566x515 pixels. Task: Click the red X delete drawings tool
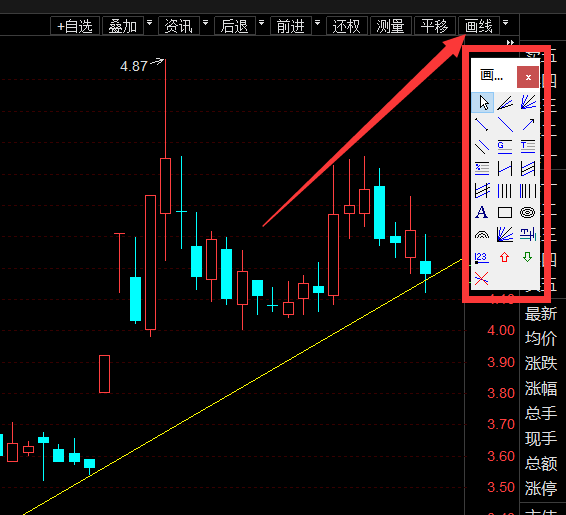pyautogui.click(x=482, y=279)
